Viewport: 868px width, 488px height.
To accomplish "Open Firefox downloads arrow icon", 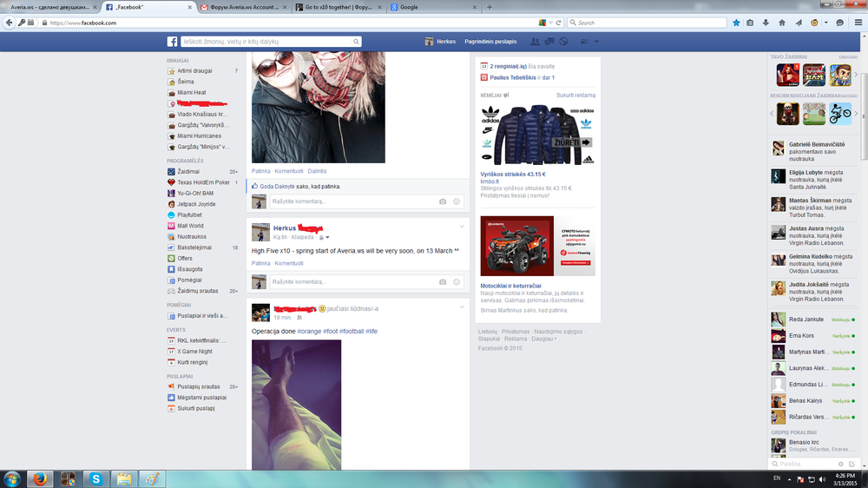I will (766, 23).
